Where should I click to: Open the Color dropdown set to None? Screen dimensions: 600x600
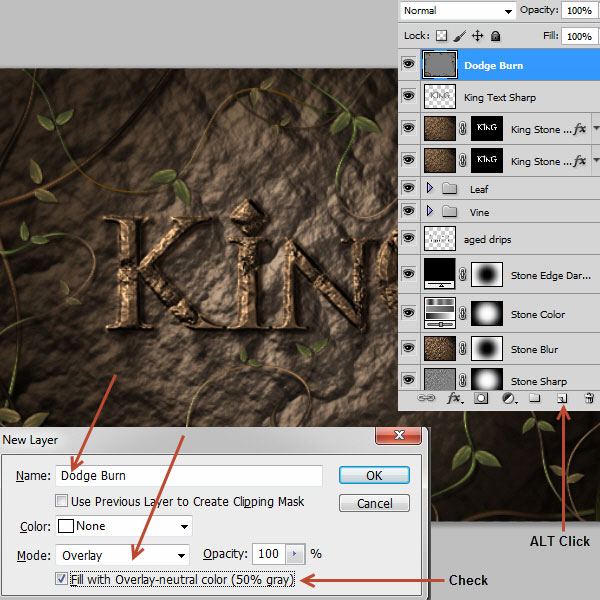(124, 526)
